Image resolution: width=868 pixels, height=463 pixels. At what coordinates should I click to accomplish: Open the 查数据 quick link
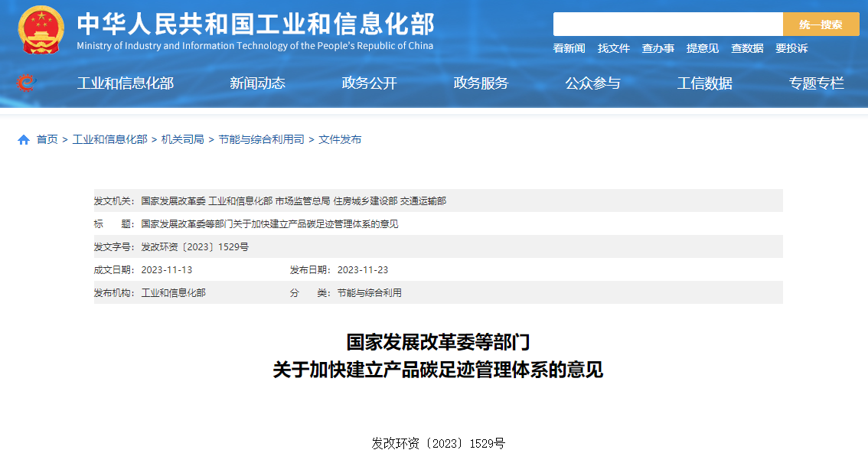[747, 49]
